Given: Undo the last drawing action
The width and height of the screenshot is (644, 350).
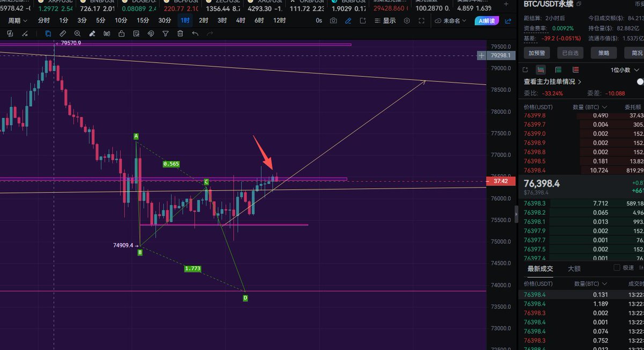Looking at the screenshot, I should 195,33.
